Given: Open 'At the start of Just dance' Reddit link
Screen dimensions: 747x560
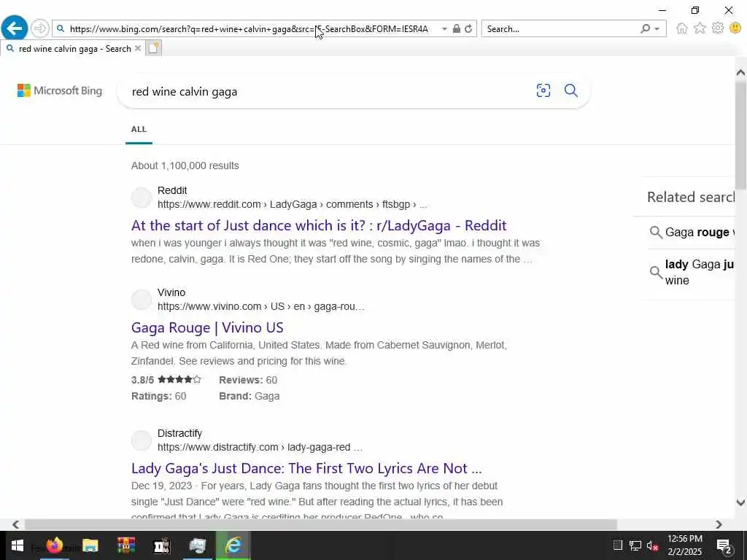Looking at the screenshot, I should 319,225.
